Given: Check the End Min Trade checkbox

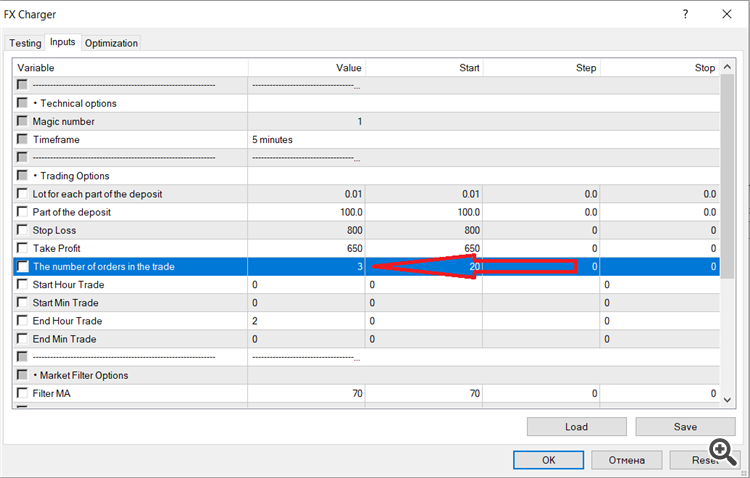Looking at the screenshot, I should tap(22, 339).
